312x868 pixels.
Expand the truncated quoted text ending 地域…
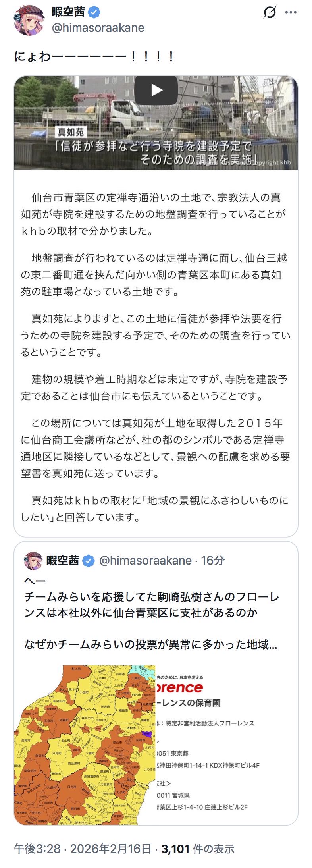(x=151, y=644)
